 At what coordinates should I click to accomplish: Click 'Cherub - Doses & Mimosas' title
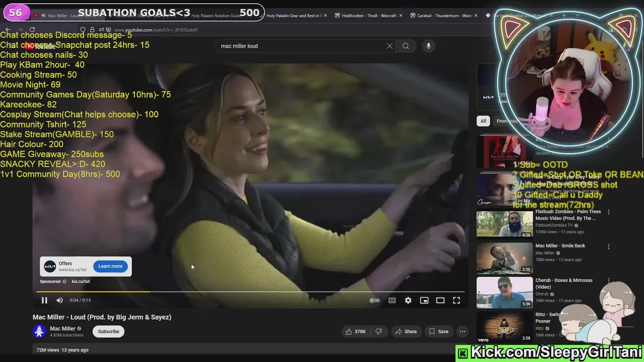point(563,284)
